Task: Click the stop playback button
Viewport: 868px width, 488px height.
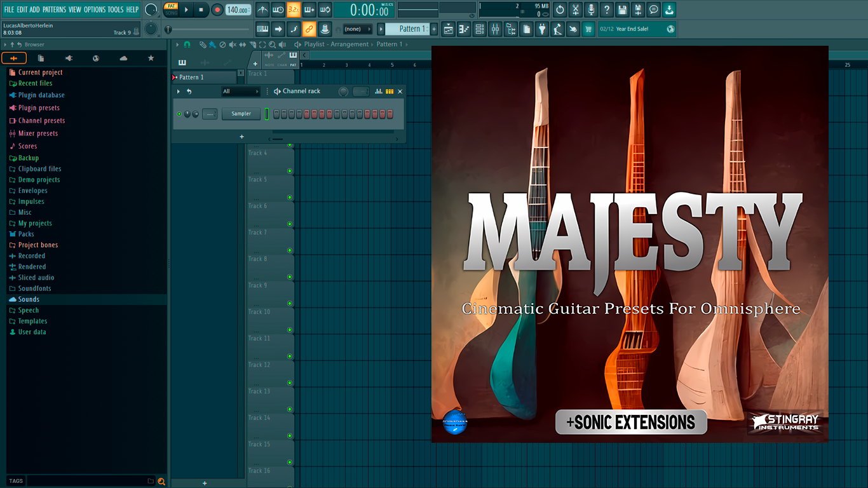Action: [201, 10]
